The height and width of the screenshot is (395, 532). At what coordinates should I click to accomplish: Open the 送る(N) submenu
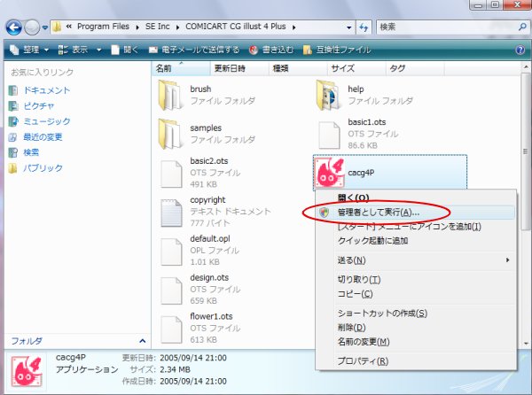(416, 260)
